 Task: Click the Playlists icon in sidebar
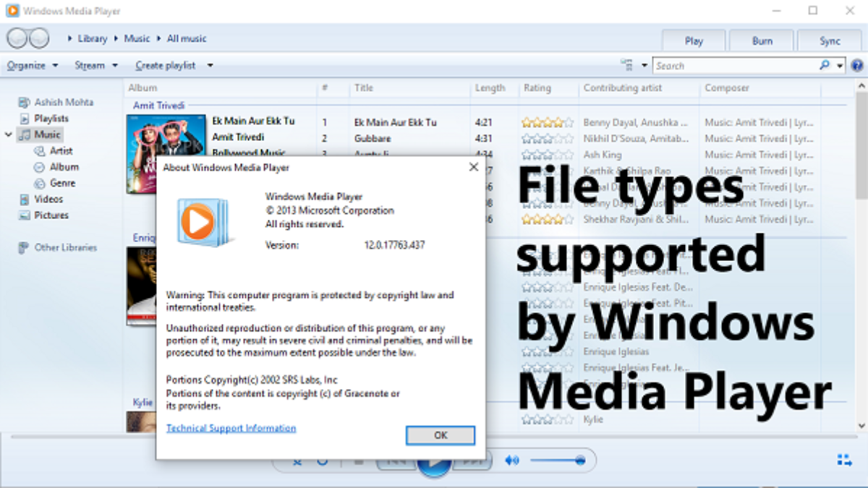[x=25, y=118]
